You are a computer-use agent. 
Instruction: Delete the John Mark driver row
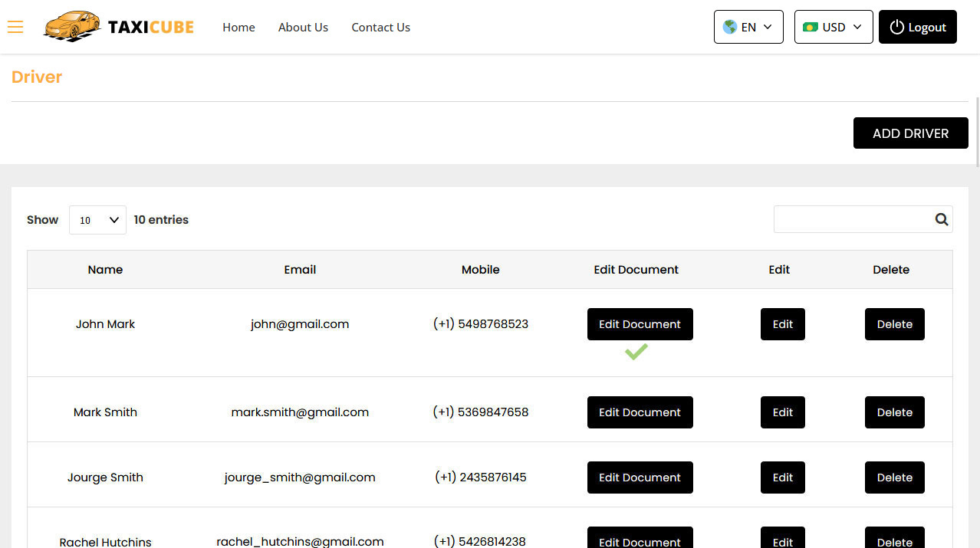pos(894,324)
